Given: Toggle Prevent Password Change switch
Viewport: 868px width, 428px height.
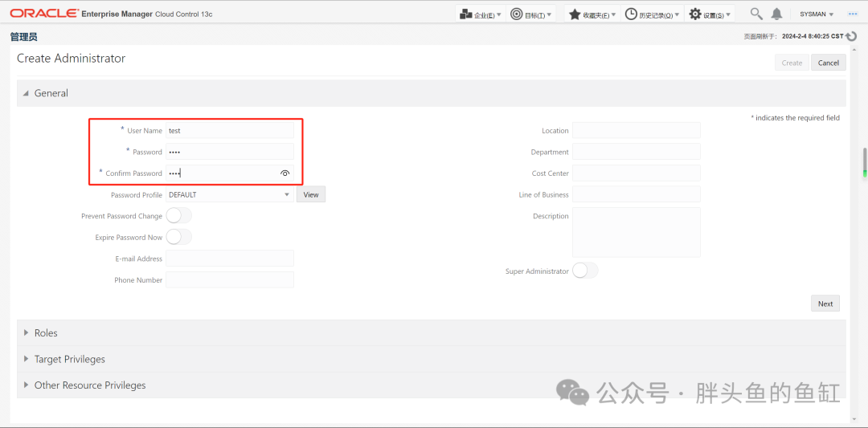Looking at the screenshot, I should (178, 216).
